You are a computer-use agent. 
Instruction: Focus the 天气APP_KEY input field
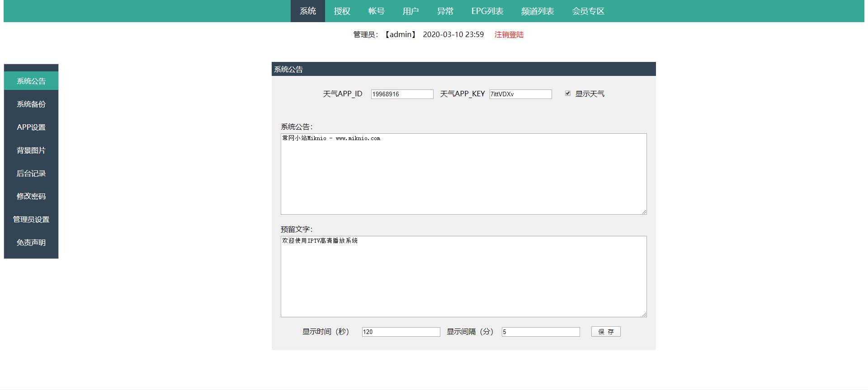tap(520, 94)
